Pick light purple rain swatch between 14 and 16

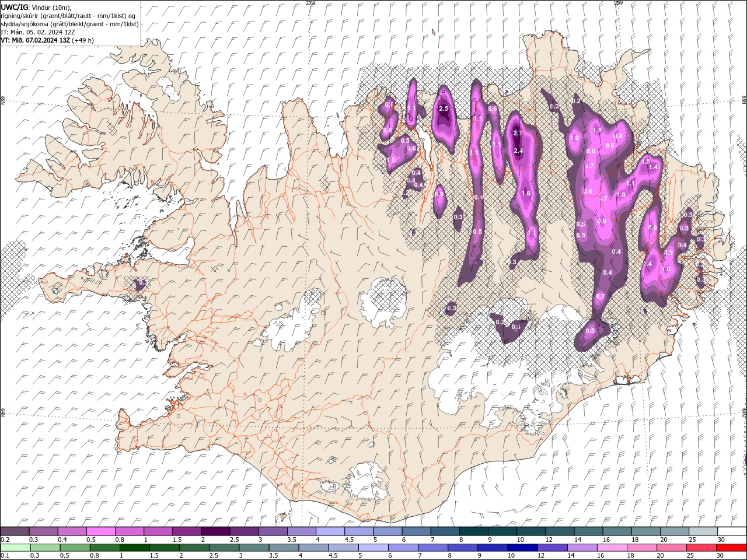tap(582, 548)
